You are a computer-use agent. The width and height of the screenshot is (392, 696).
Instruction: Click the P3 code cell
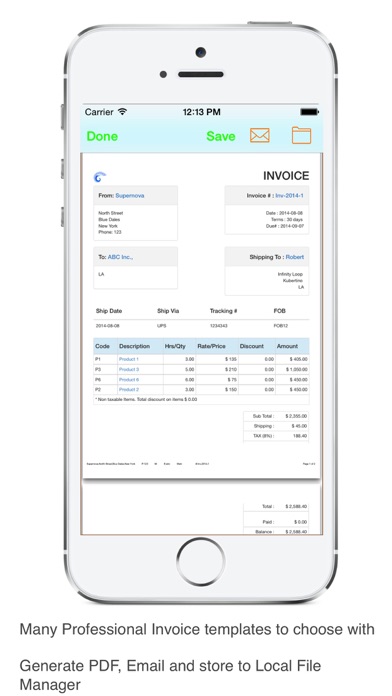(98, 369)
